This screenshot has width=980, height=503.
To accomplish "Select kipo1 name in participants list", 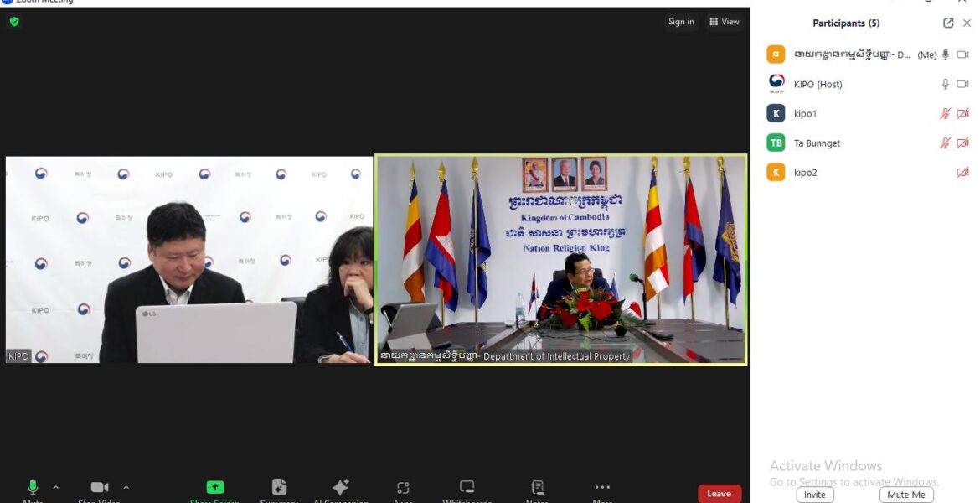I will pyautogui.click(x=806, y=114).
